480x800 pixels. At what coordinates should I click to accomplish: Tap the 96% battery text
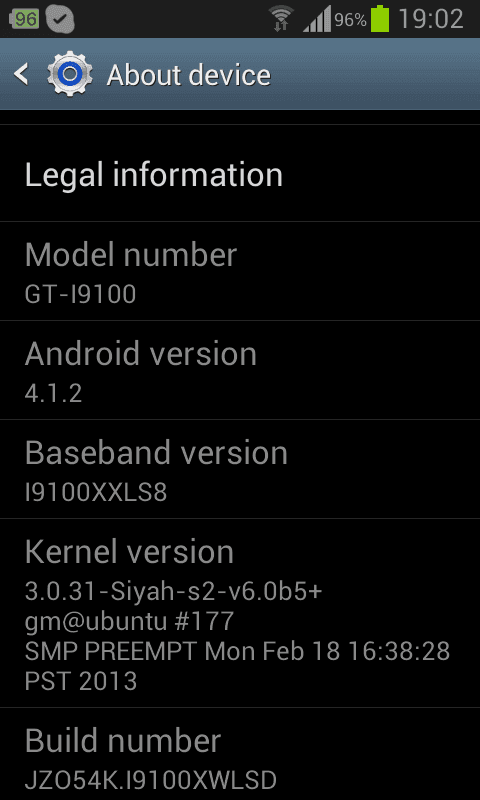click(x=350, y=20)
